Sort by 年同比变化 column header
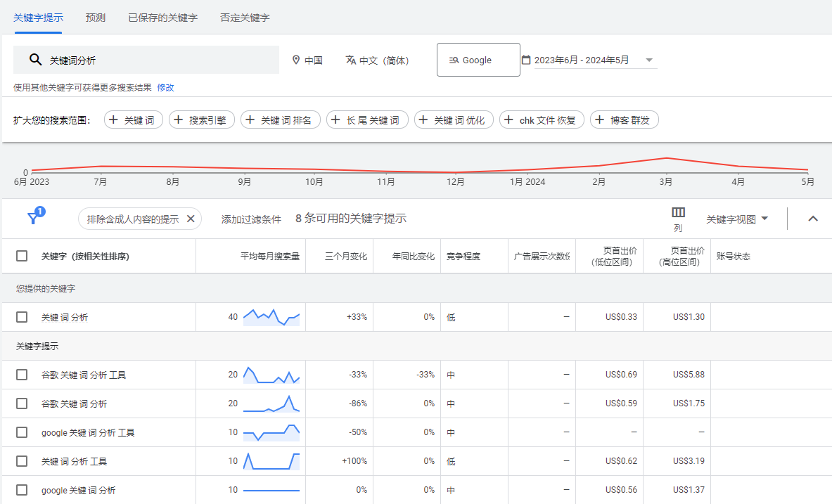832x504 pixels. 414,257
